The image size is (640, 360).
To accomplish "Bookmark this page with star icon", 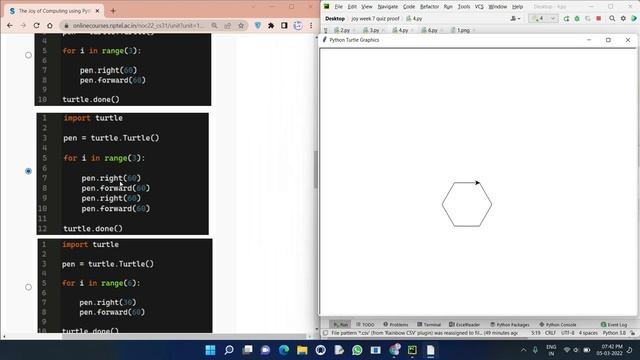I will (241, 25).
